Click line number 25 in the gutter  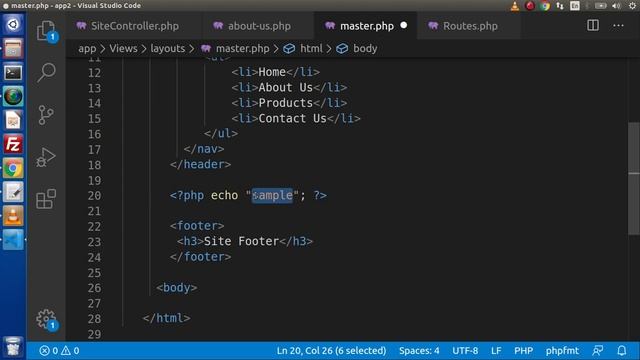[94, 273]
